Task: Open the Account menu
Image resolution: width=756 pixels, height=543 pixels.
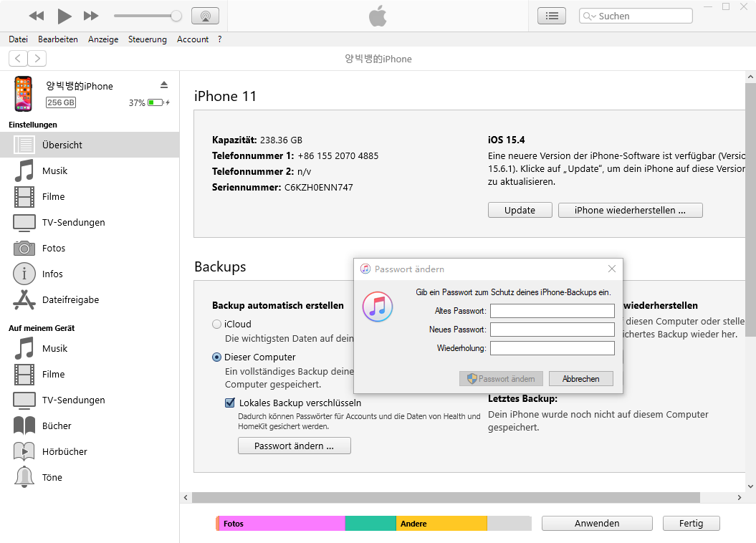Action: click(193, 39)
